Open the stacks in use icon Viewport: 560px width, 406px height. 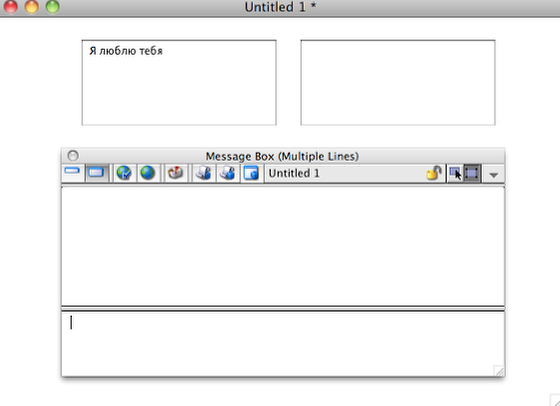pos(251,173)
